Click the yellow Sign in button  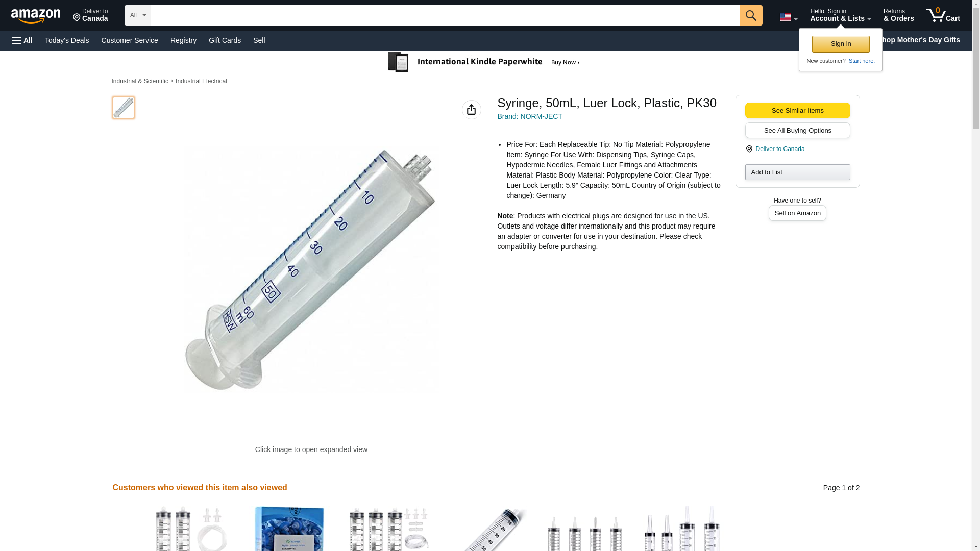click(x=841, y=44)
